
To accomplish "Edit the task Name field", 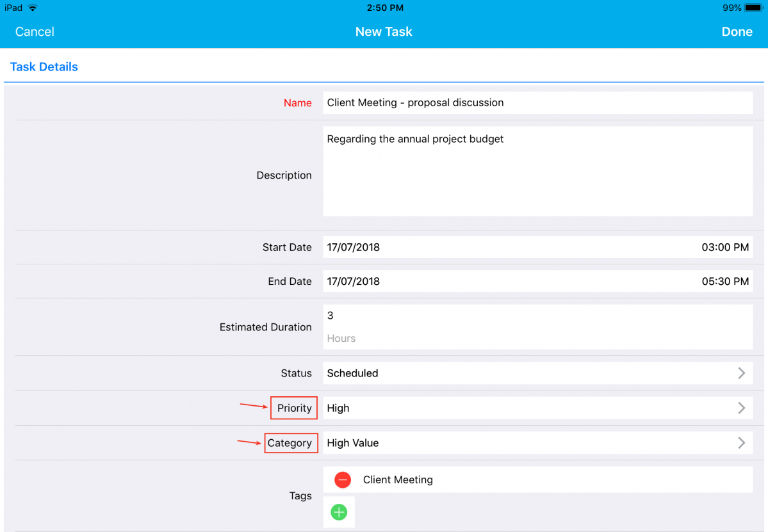I will 537,102.
